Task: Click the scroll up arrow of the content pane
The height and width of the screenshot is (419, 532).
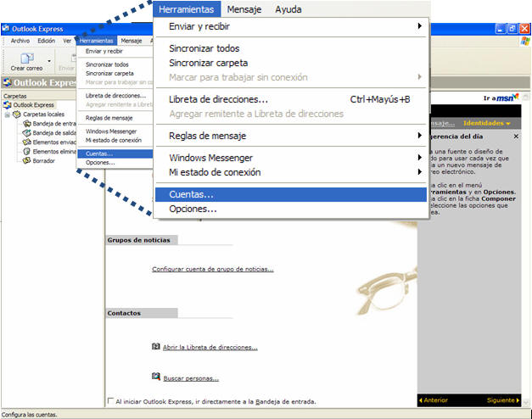Action: point(526,97)
